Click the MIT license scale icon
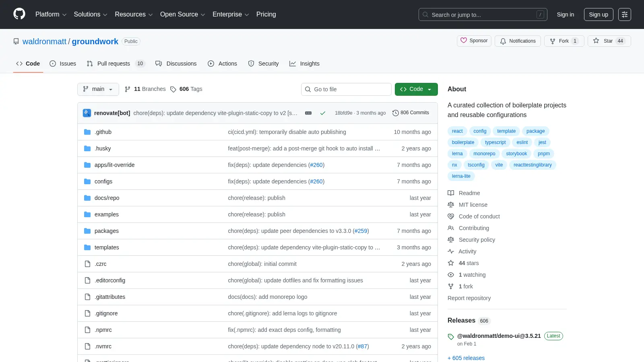This screenshot has height=362, width=644. click(451, 205)
